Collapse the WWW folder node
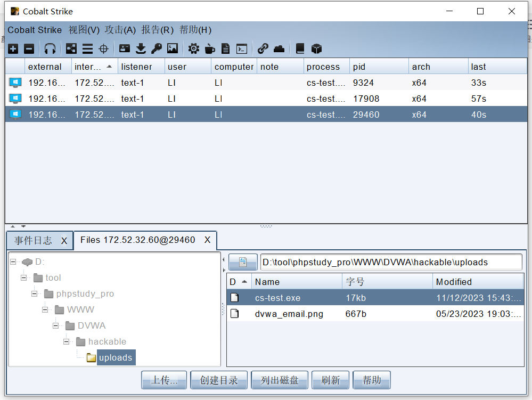The image size is (532, 400). coord(45,309)
